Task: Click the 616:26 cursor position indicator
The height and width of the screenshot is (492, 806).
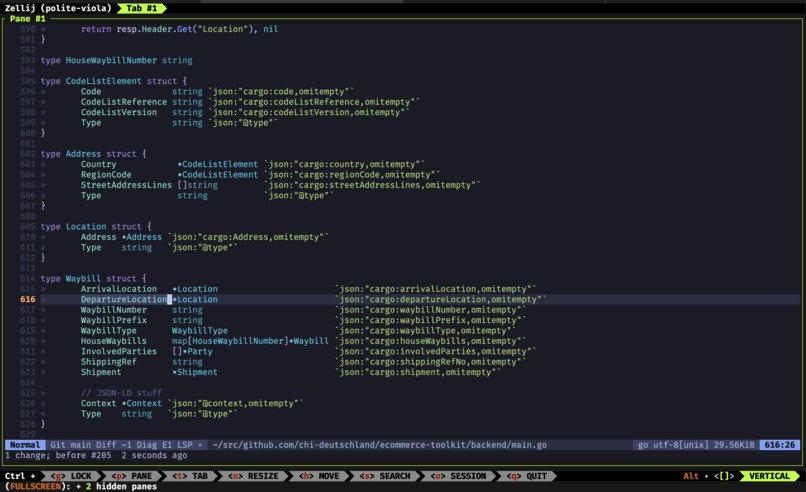Action: point(779,445)
